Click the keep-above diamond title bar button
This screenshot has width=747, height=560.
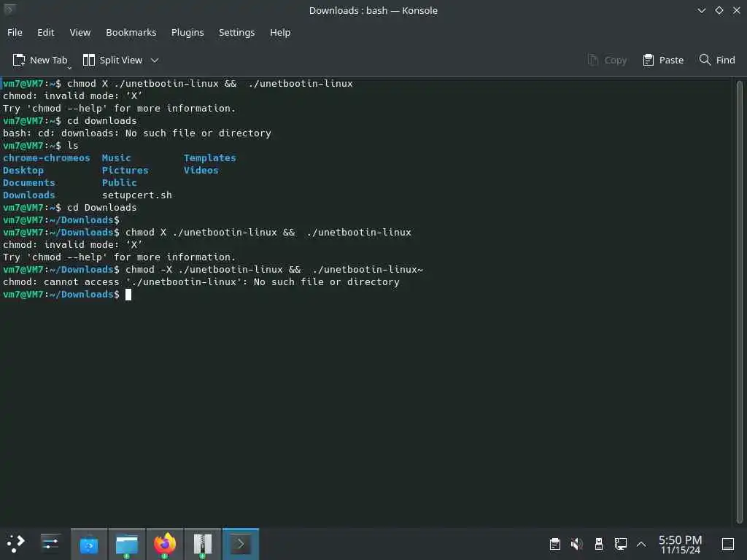click(x=719, y=10)
